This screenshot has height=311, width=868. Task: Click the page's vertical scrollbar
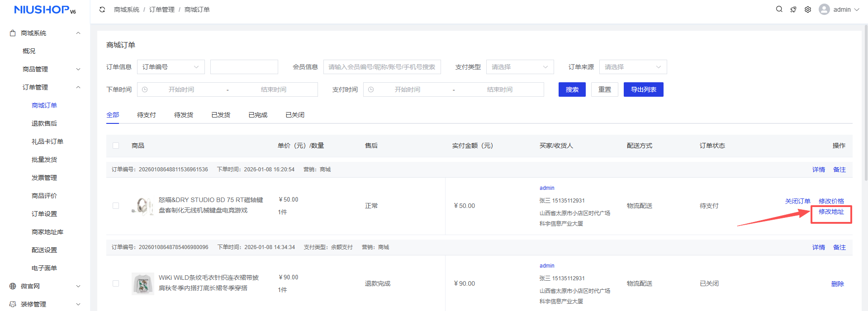[866, 104]
